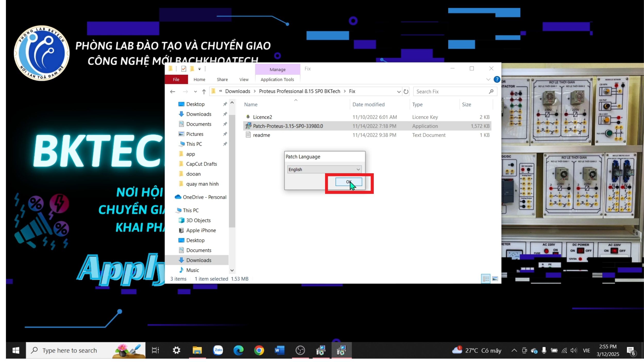Open 3D Objects under This PC
644x362 pixels.
(x=198, y=220)
